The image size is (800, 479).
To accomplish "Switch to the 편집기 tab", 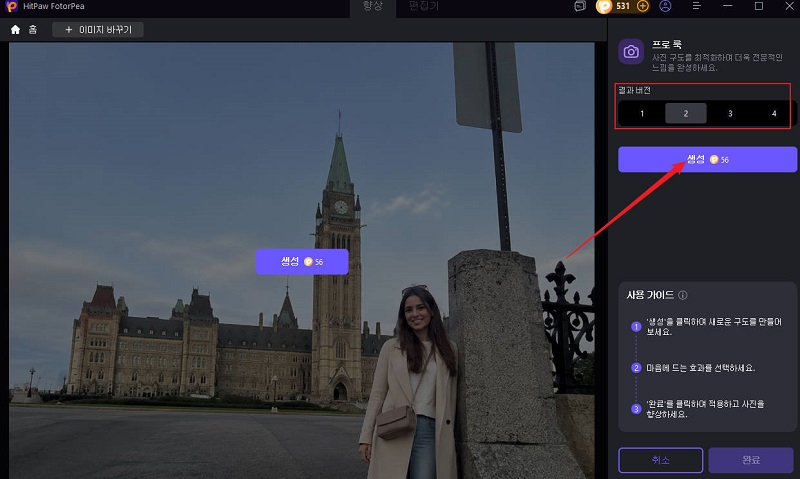I will point(424,6).
